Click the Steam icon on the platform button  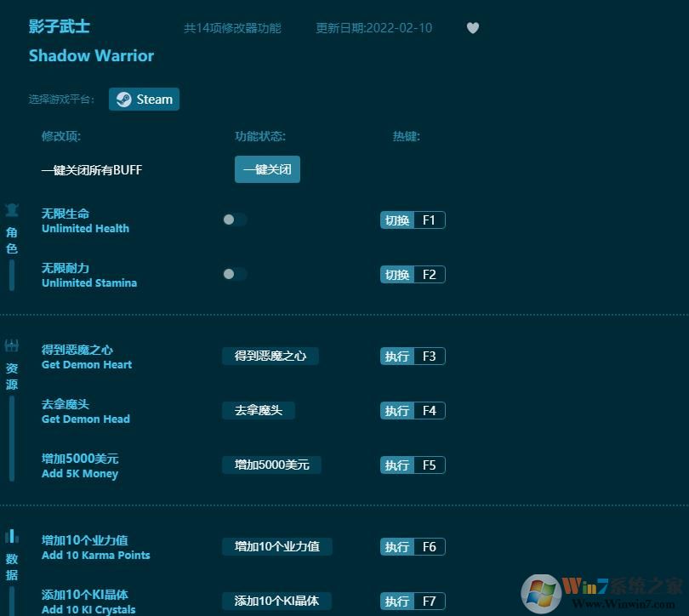pyautogui.click(x=122, y=99)
